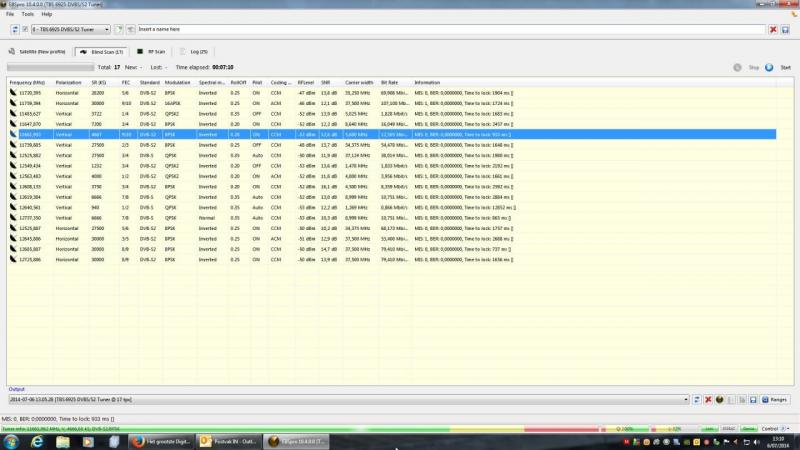Screen dimensions: 800x450
Task: Click the save disk icon in Output bar
Action: [x=752, y=399]
